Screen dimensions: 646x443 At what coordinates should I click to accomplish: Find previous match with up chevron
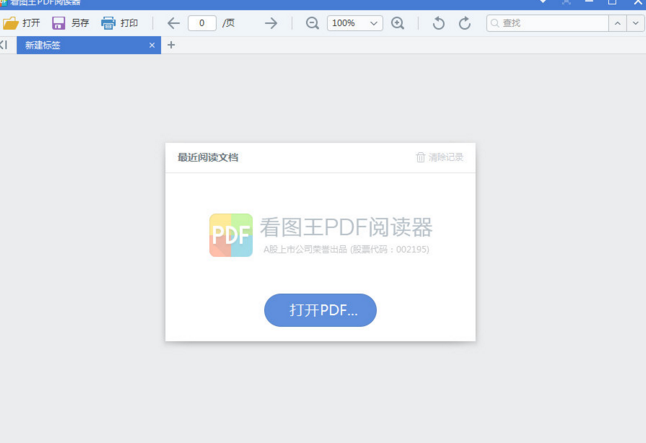point(617,23)
